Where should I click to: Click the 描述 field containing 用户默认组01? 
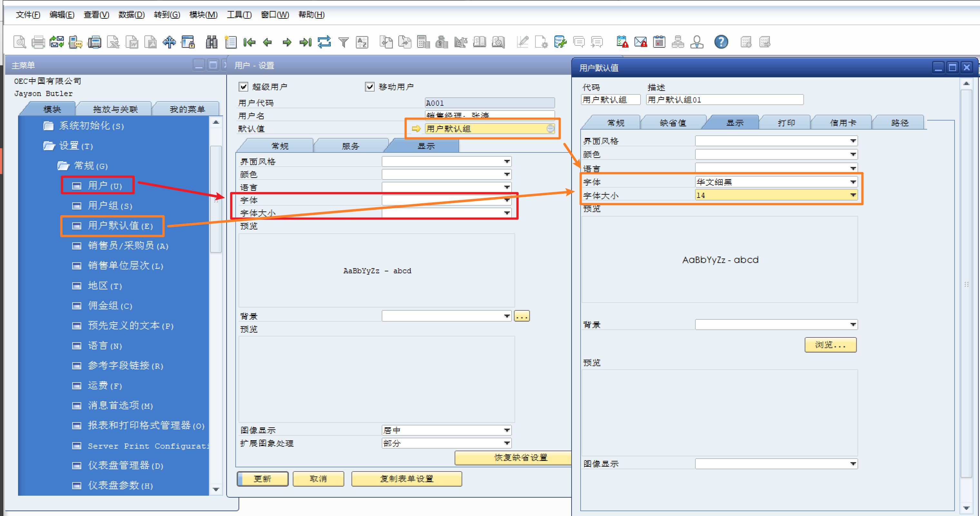click(x=724, y=100)
